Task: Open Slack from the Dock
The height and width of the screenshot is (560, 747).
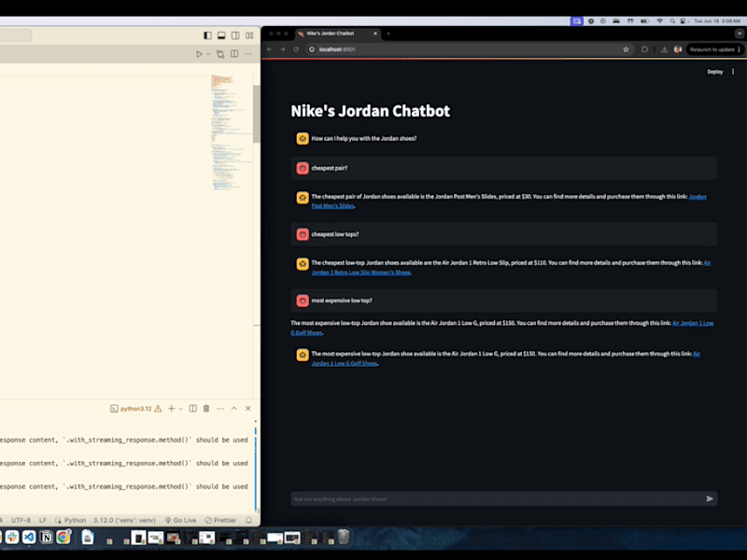Action: pos(12,538)
